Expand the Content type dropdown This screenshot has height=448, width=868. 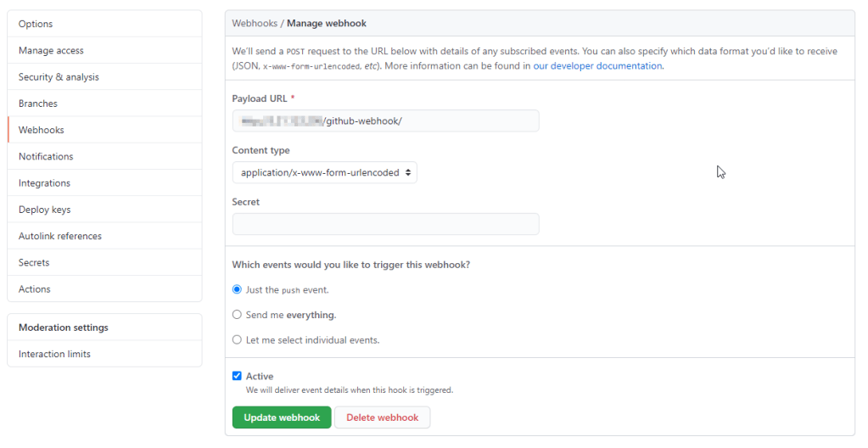click(325, 172)
